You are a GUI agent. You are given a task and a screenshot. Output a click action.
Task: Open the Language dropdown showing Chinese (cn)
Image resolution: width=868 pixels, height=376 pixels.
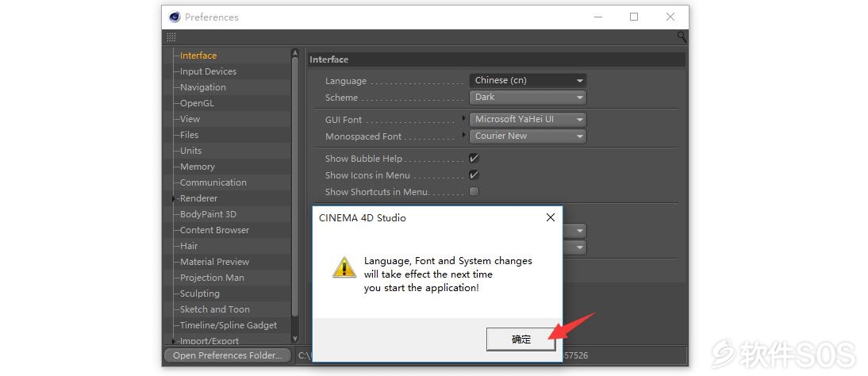tap(528, 80)
